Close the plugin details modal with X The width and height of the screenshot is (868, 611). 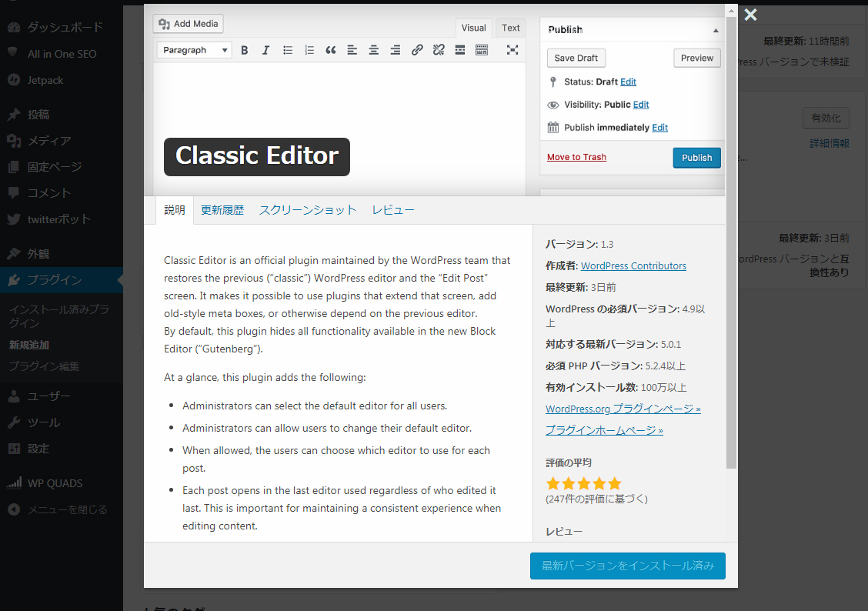tap(750, 15)
